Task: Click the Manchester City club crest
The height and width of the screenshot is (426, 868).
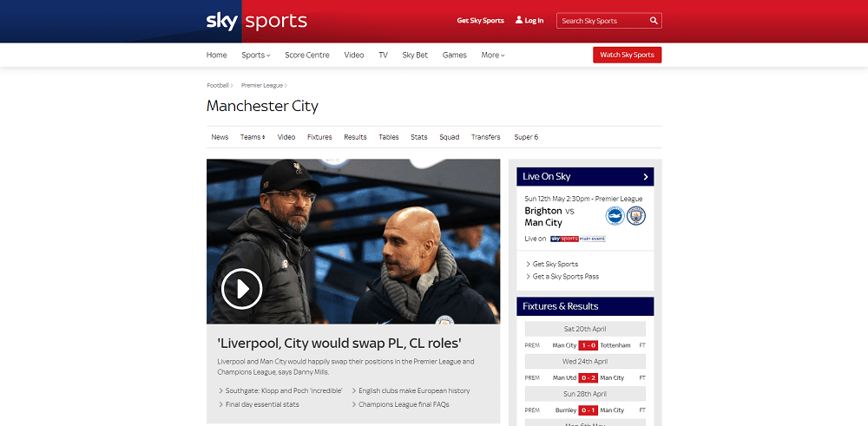Action: [636, 216]
